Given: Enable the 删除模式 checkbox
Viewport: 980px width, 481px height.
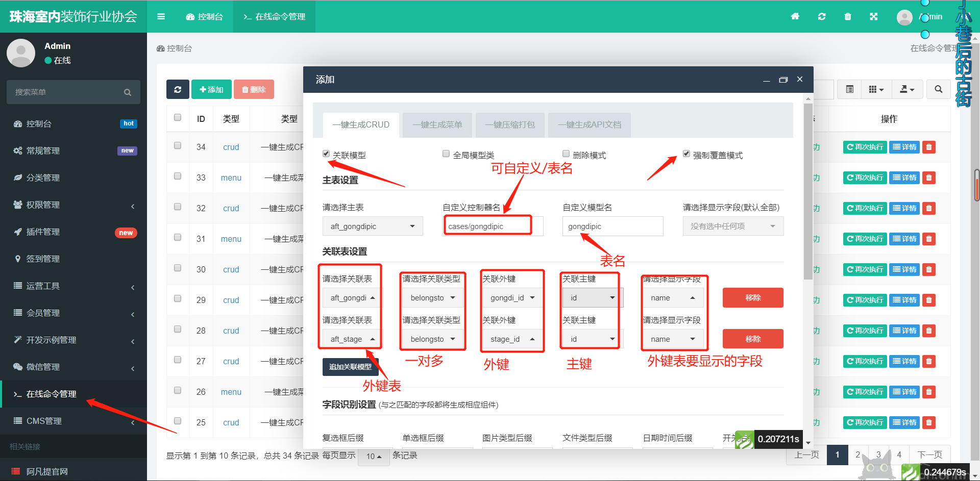Looking at the screenshot, I should [566, 154].
